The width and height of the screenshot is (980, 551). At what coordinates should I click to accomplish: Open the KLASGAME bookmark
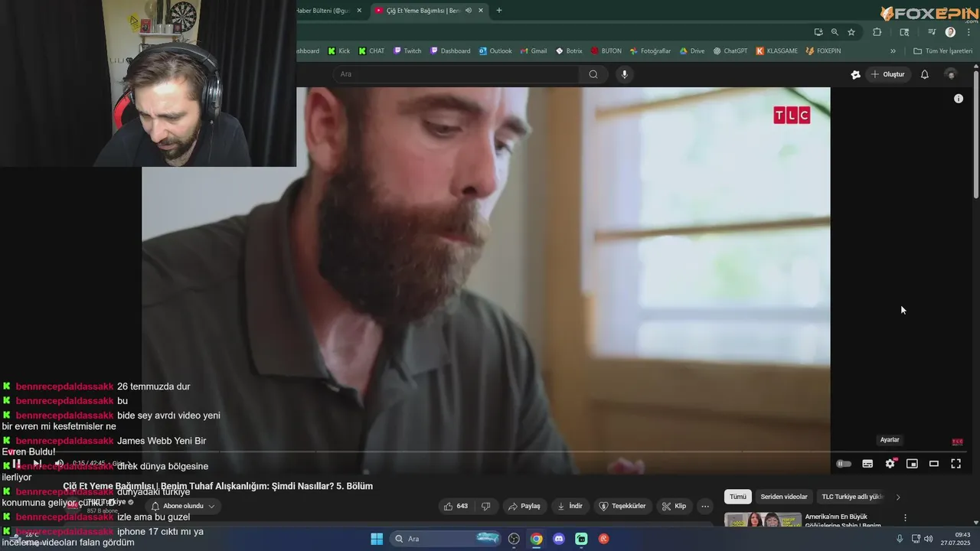(776, 51)
